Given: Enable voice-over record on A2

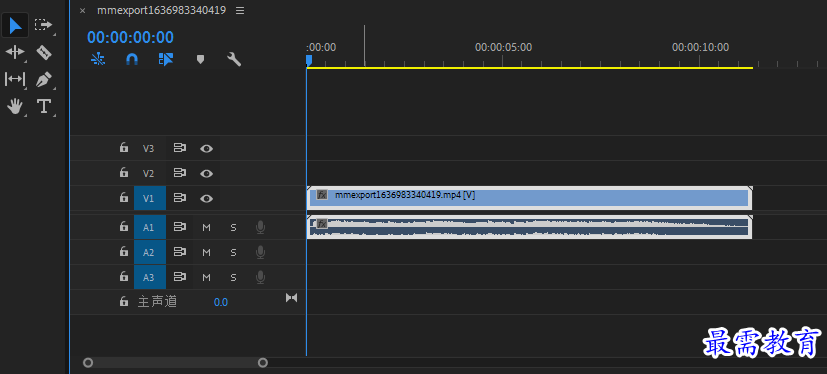Looking at the screenshot, I should (x=260, y=252).
